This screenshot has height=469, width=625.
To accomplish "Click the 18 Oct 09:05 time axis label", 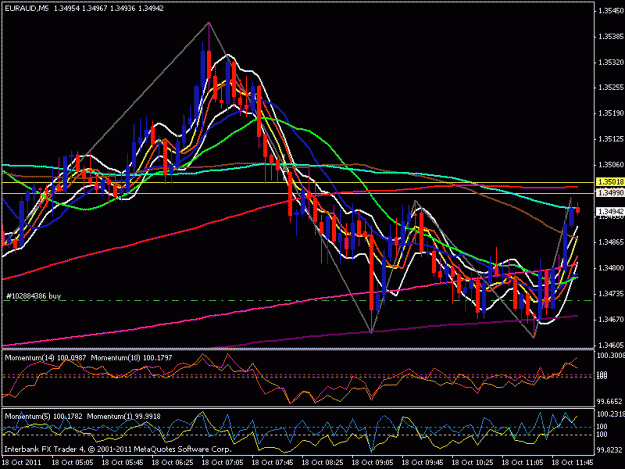I will (372, 463).
